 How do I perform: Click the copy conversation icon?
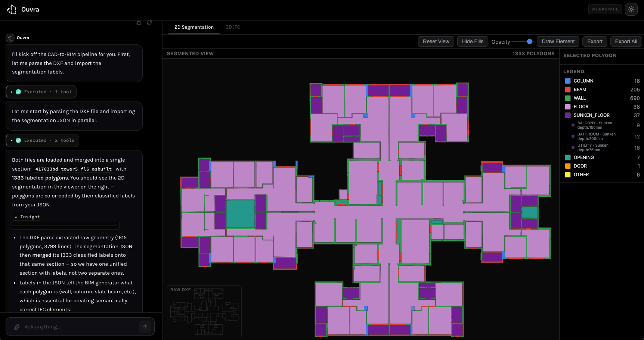139,22
